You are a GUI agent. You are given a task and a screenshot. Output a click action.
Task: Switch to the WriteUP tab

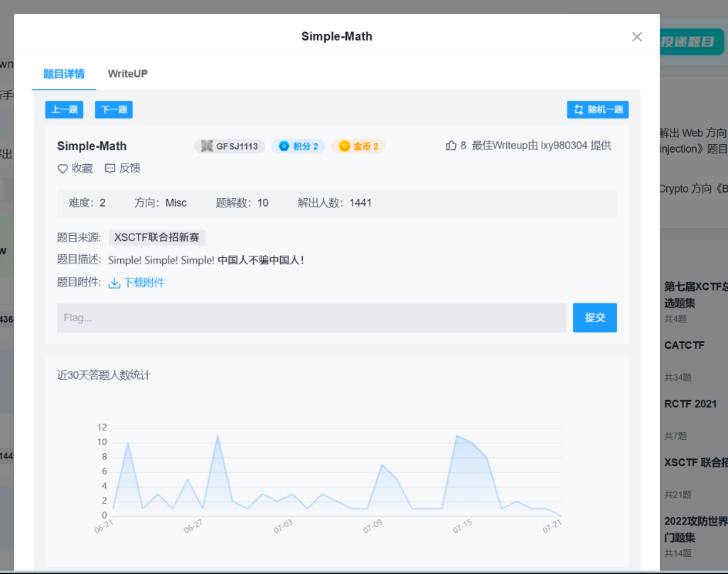(x=128, y=74)
